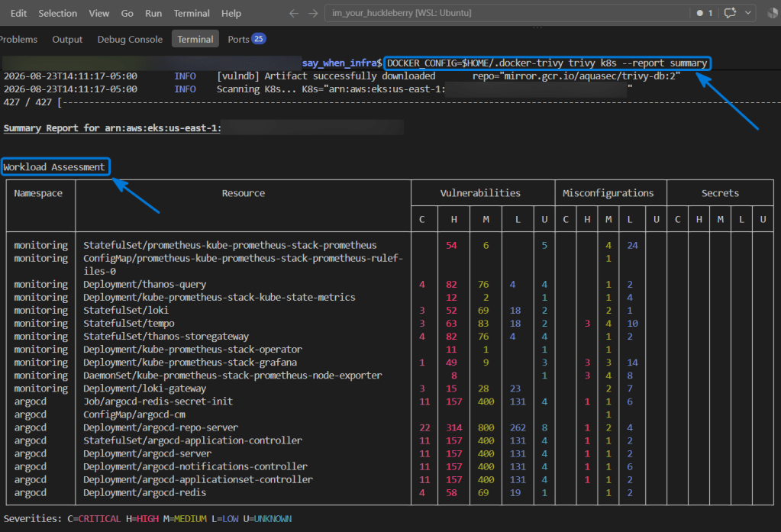The width and height of the screenshot is (781, 532).
Task: Click the Vulnerabilities column header
Action: (481, 193)
